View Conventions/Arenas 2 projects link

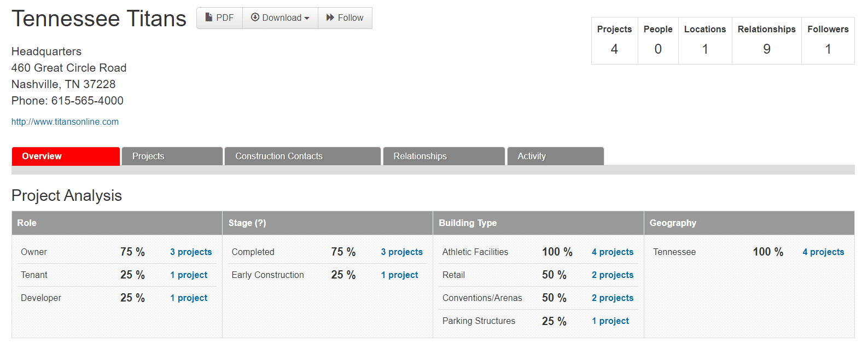point(613,298)
